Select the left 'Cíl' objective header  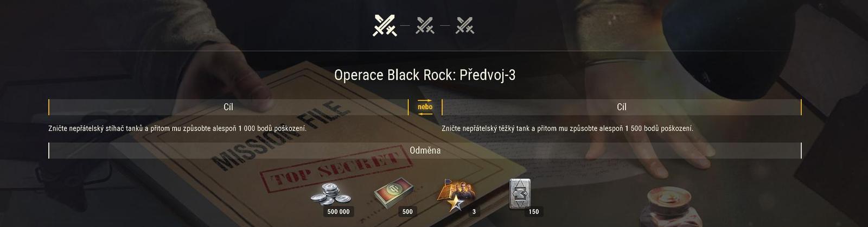click(228, 107)
